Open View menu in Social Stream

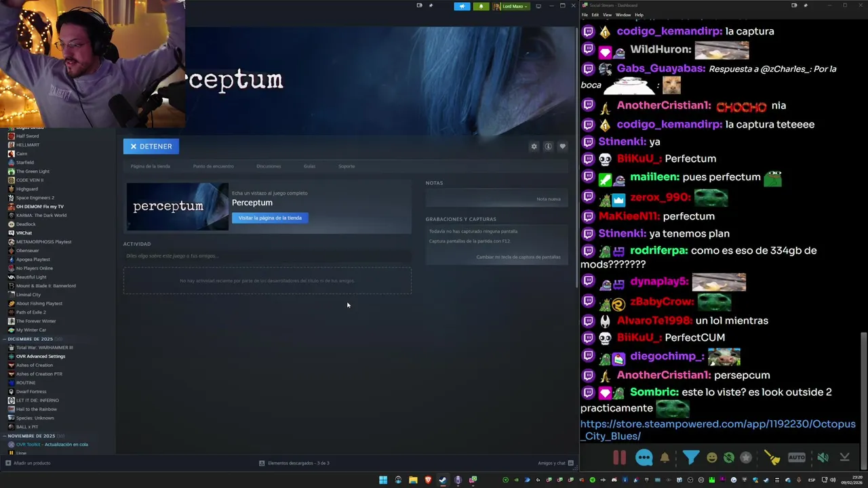pos(607,15)
